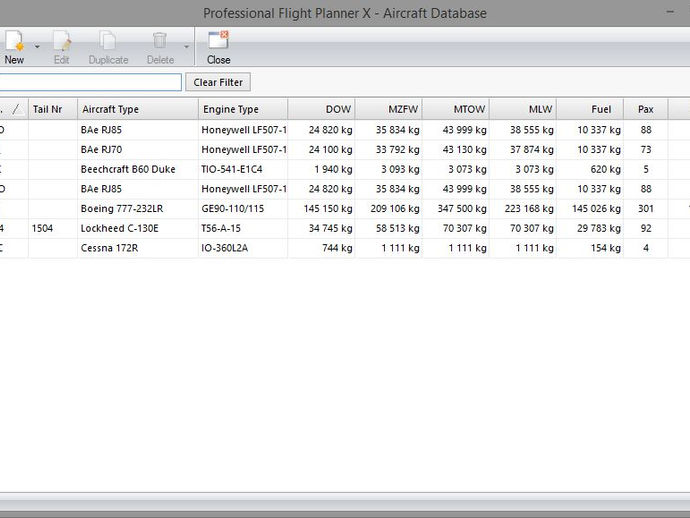This screenshot has width=690, height=518.
Task: Open the dropdown arrow next to Delete
Action: pyautogui.click(x=187, y=46)
